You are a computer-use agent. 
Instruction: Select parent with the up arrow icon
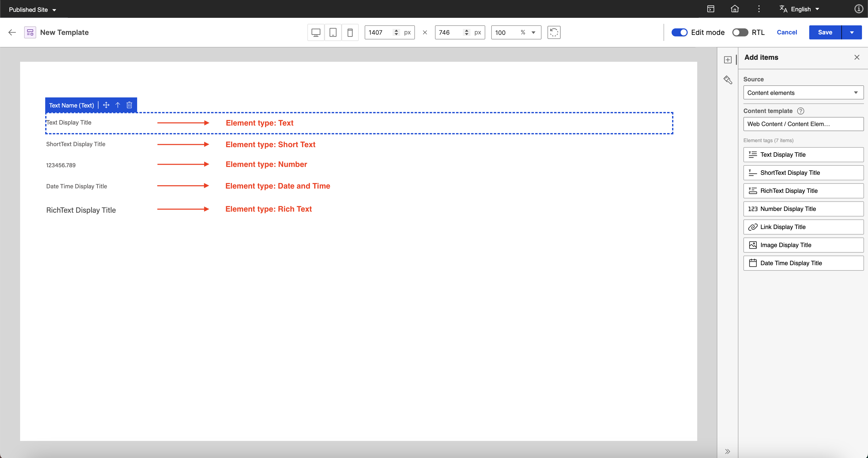pos(118,105)
